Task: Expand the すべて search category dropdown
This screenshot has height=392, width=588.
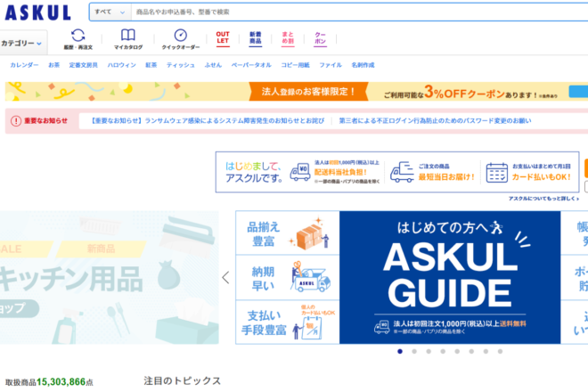Action: pos(107,12)
